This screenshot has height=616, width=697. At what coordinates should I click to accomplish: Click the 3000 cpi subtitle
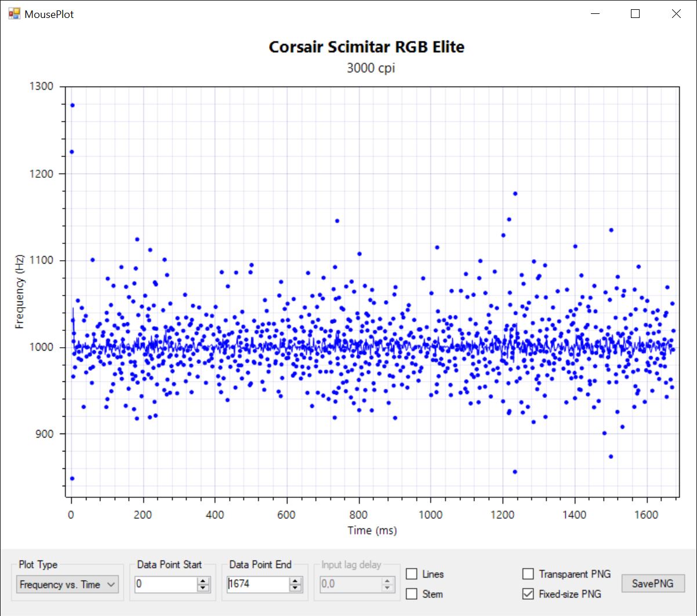click(371, 68)
